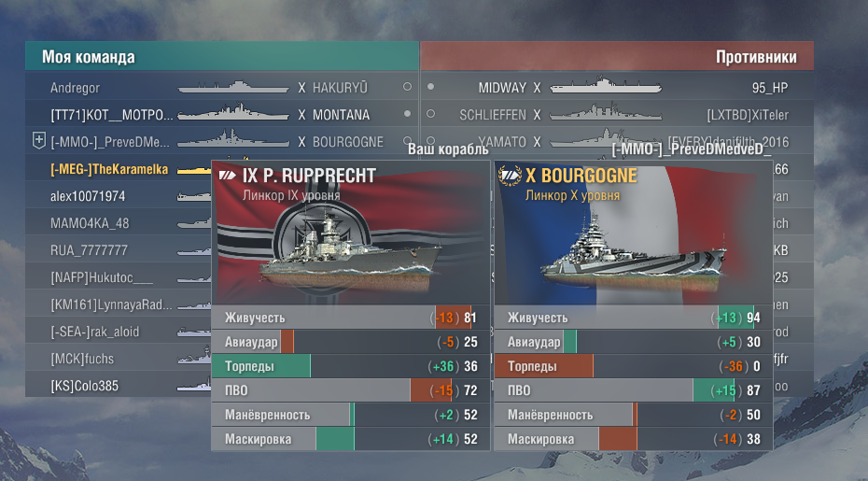Click the battleship class icon next to P. Rupprecht

pyautogui.click(x=228, y=176)
